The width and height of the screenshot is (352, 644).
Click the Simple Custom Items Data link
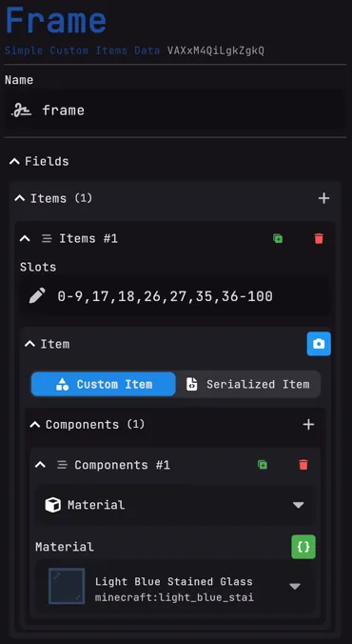(x=82, y=50)
